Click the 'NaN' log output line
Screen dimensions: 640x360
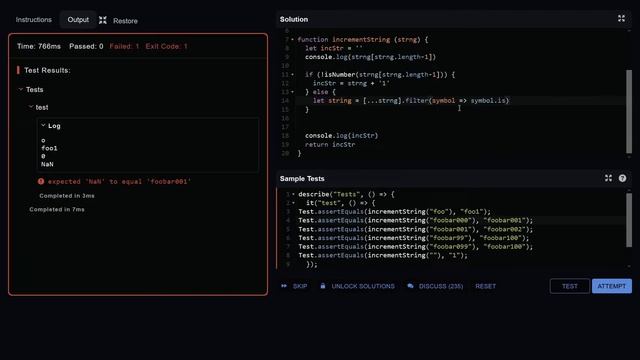coord(47,164)
